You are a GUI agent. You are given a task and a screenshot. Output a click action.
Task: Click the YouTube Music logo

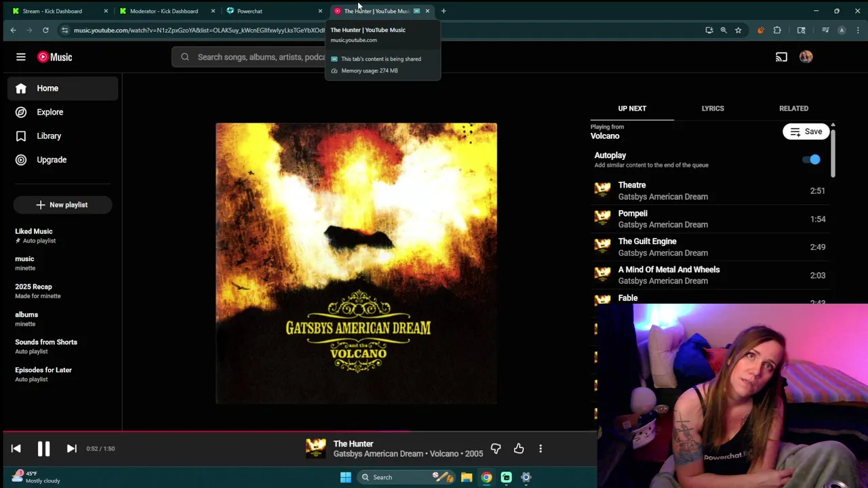click(55, 57)
